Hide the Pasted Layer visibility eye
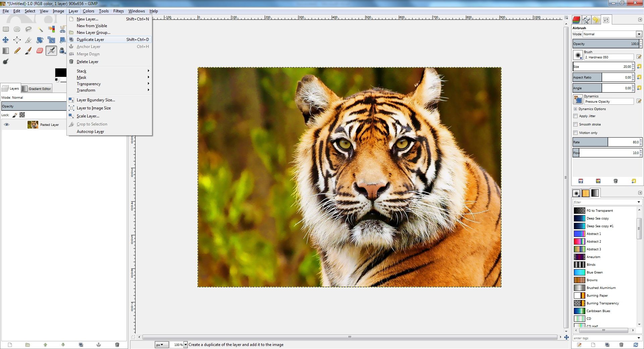The width and height of the screenshot is (644, 349). pyautogui.click(x=6, y=124)
